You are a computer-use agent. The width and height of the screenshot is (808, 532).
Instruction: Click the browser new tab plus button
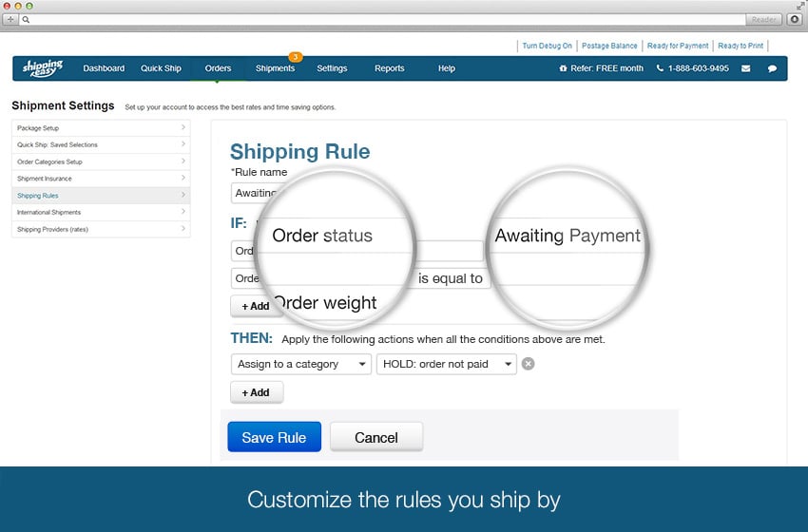point(10,19)
